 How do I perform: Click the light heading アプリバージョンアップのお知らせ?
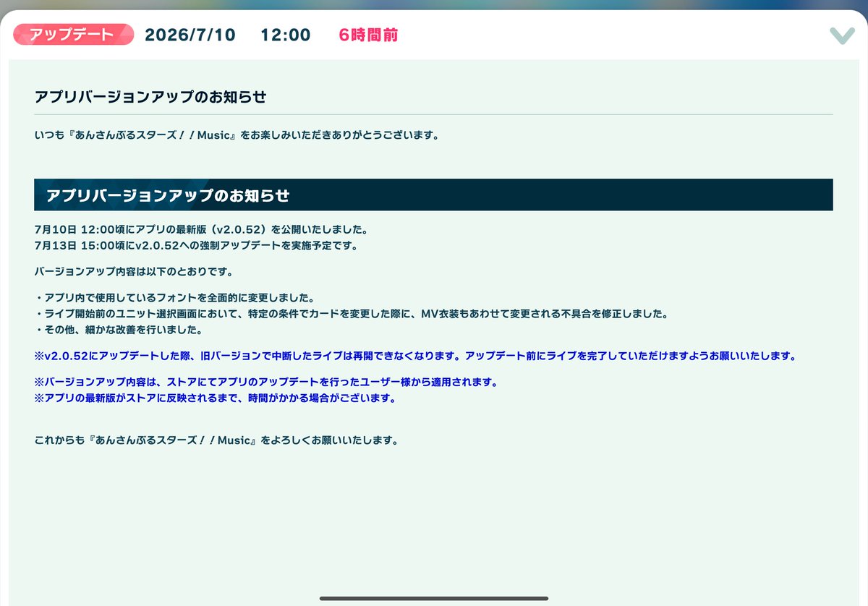pyautogui.click(x=151, y=96)
